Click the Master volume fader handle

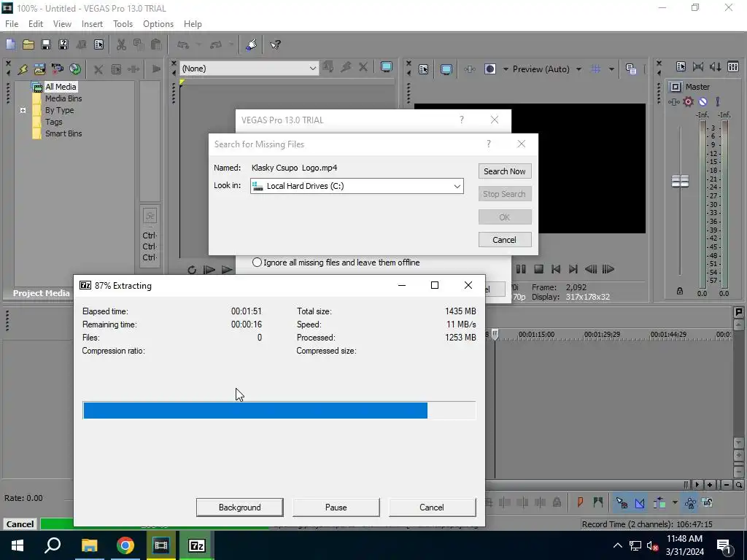click(680, 181)
